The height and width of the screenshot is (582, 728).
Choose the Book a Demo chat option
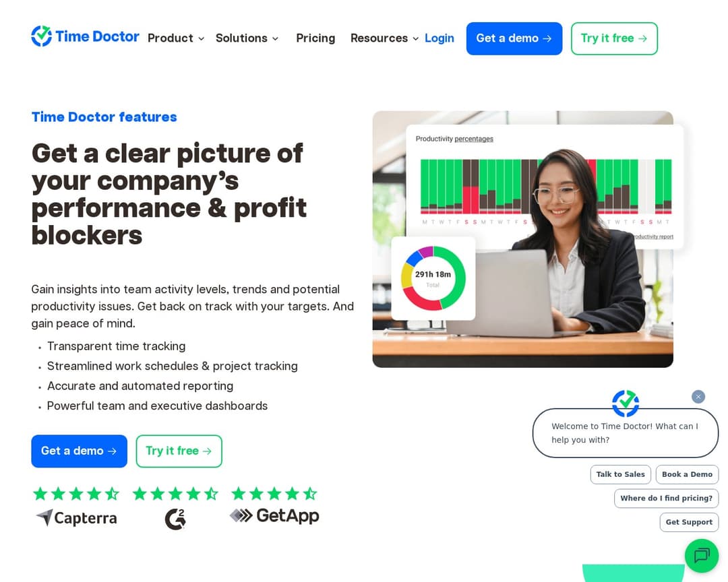[687, 474]
